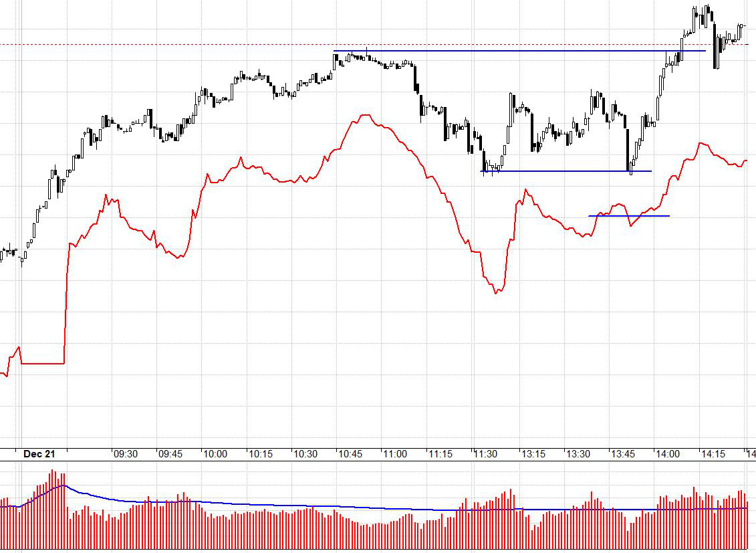756x553 pixels.
Task: Select the blue moving average line in the volume panel
Action: coord(374,508)
